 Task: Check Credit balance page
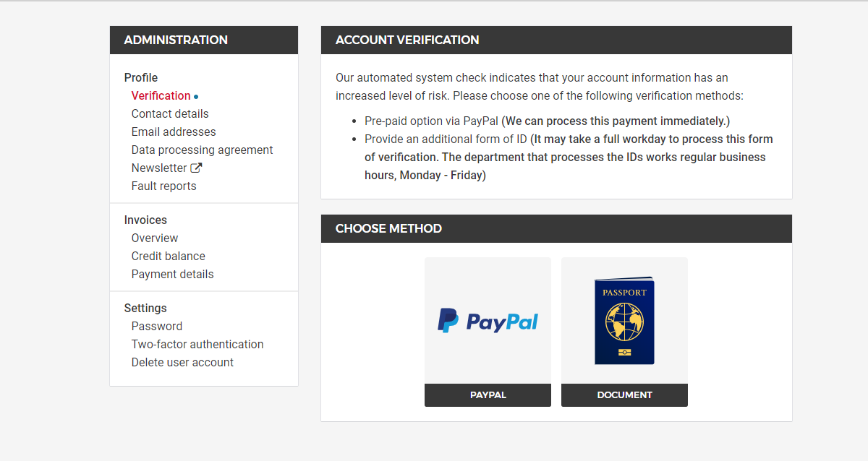[168, 256]
